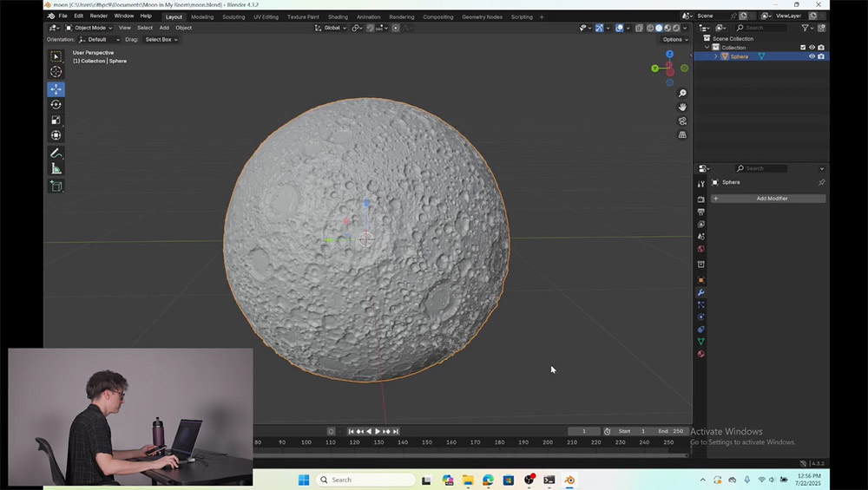The height and width of the screenshot is (490, 868).
Task: Switch to the Sculpting workspace tab
Action: point(233,16)
